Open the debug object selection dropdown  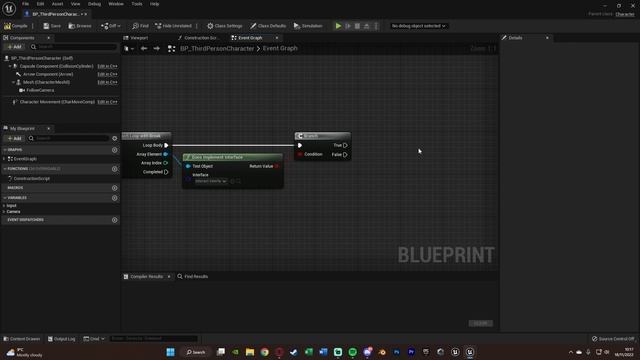pyautogui.click(x=418, y=26)
